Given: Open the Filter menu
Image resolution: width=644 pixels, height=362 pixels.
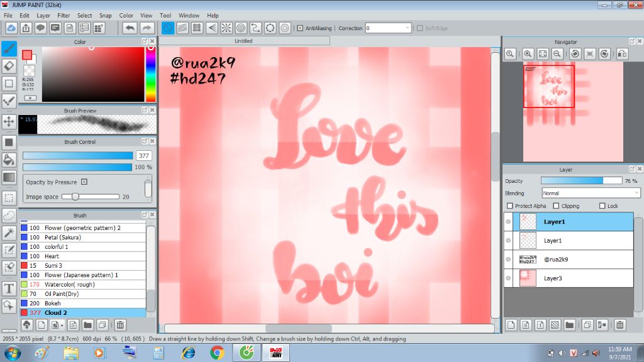Looking at the screenshot, I should 64,16.
